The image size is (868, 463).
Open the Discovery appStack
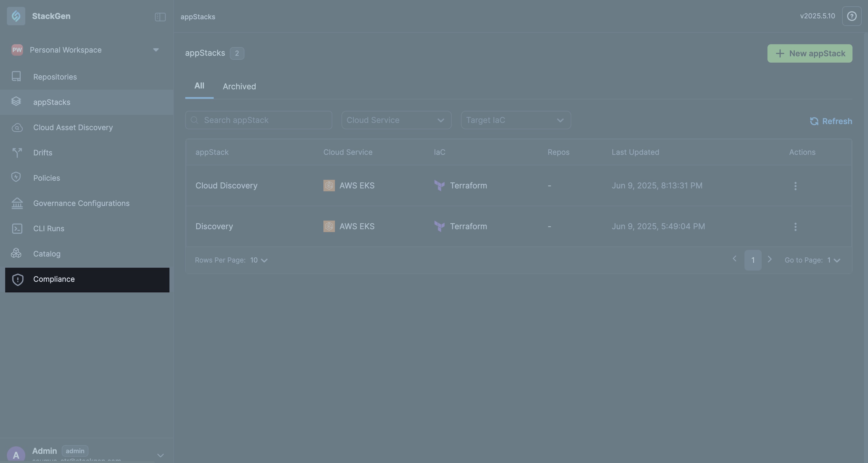pos(214,226)
